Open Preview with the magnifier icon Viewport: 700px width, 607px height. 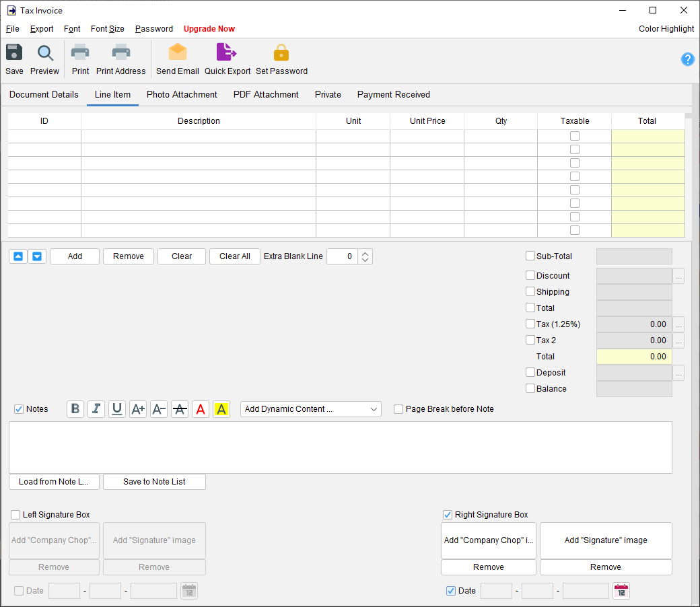tap(44, 53)
